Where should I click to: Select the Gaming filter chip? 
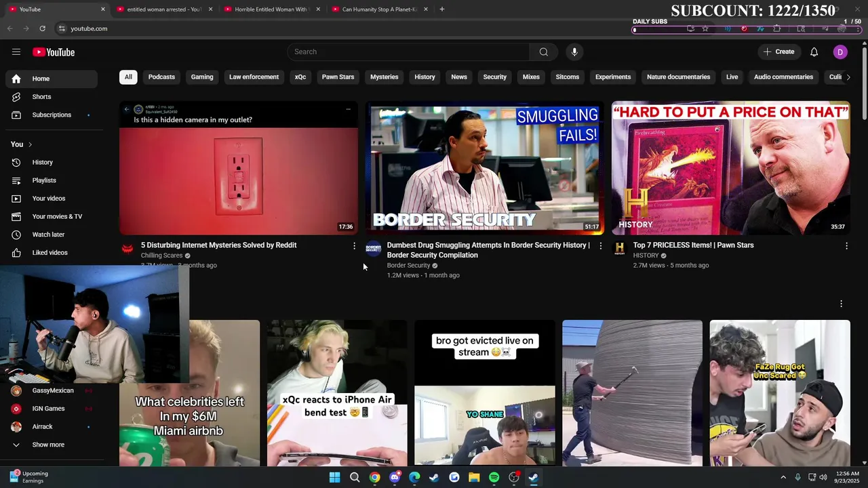point(202,77)
